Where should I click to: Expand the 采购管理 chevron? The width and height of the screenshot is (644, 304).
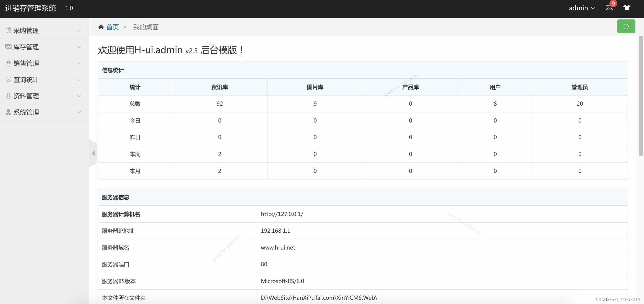(x=79, y=31)
